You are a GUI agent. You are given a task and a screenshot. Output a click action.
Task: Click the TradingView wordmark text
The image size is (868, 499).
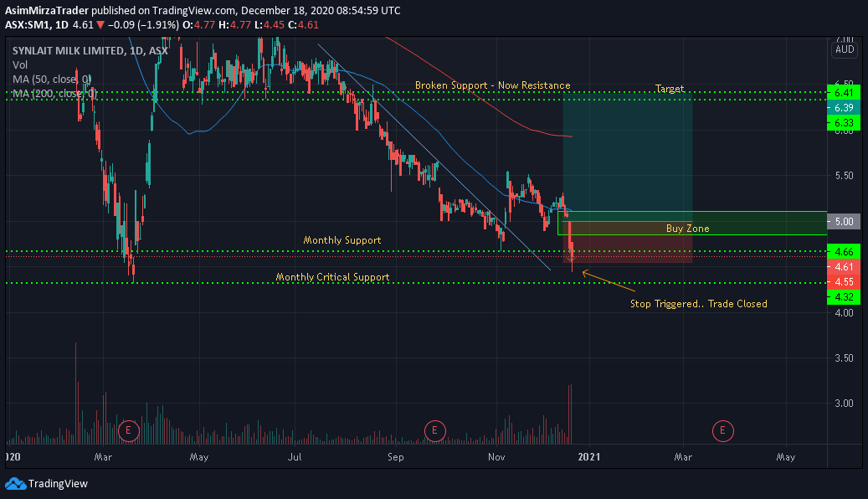point(58,483)
